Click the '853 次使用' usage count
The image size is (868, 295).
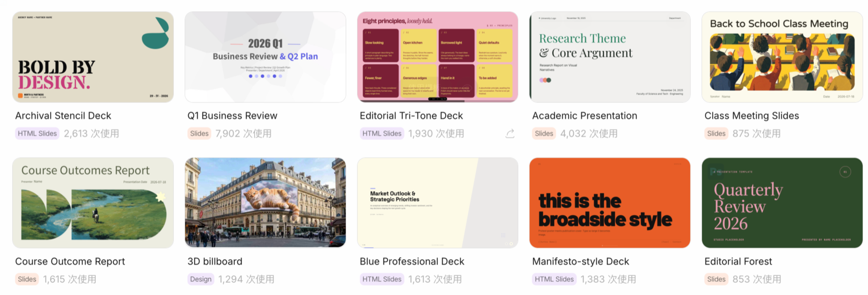757,279
